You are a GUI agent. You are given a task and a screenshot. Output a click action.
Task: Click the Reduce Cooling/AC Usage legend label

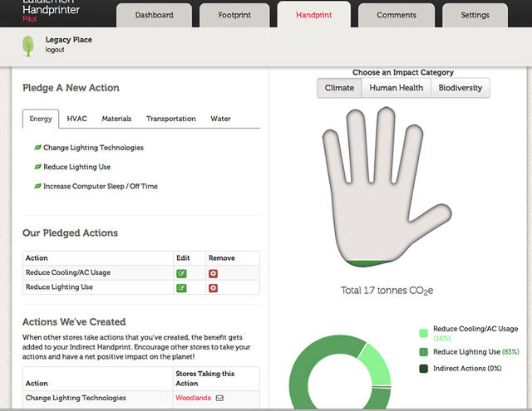(475, 333)
